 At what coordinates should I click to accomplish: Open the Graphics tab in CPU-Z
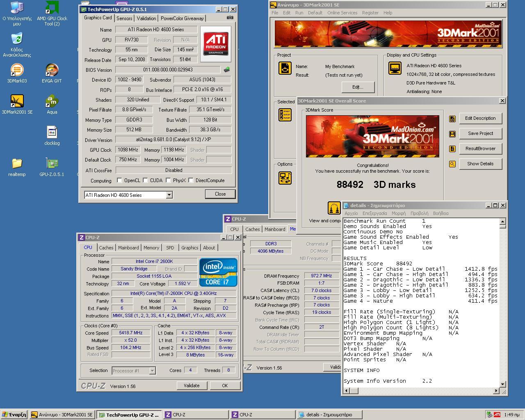coord(189,248)
